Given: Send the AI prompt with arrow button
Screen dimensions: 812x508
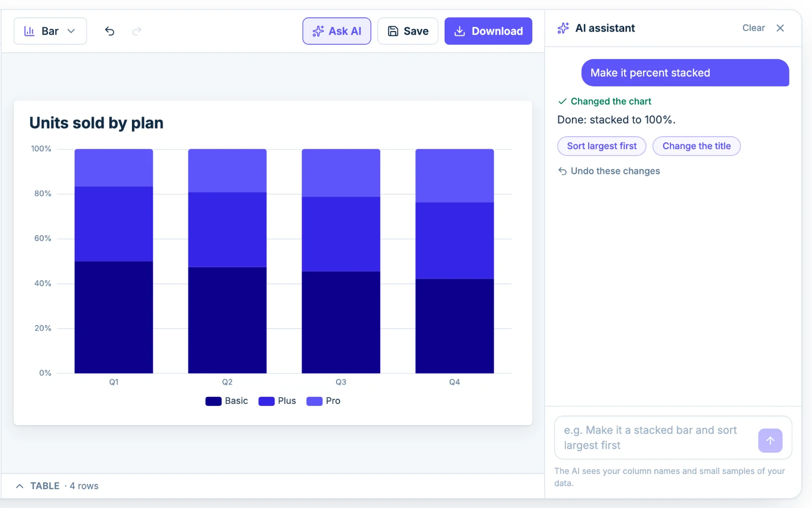Looking at the screenshot, I should point(770,440).
